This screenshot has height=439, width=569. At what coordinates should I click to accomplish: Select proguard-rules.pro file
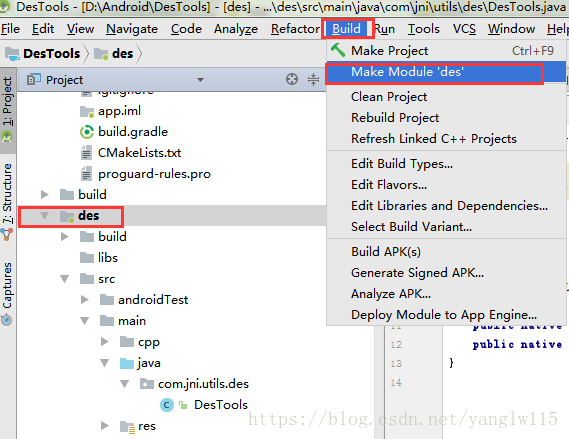[154, 174]
